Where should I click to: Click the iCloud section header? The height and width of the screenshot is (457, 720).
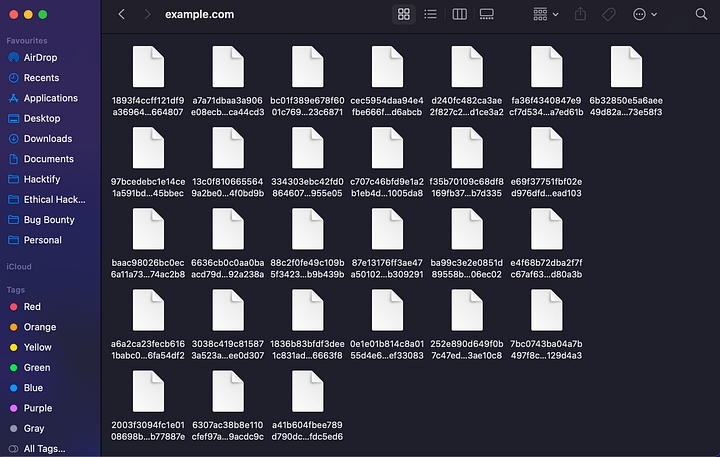tap(19, 266)
